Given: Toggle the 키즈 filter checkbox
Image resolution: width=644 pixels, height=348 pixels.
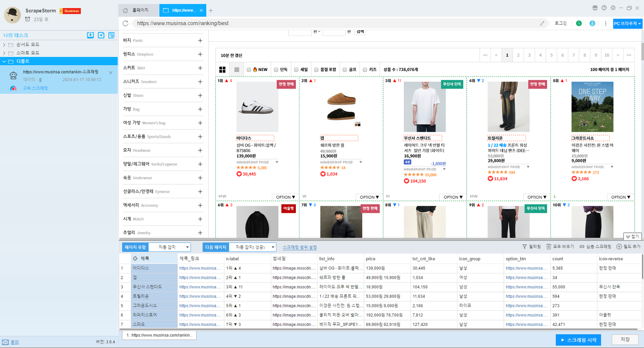Looking at the screenshot, I should (365, 70).
